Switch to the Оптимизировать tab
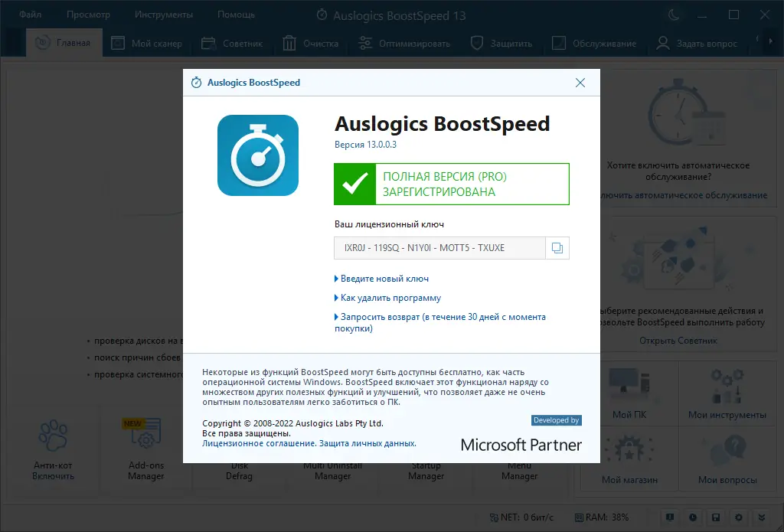This screenshot has height=532, width=784. (x=404, y=44)
